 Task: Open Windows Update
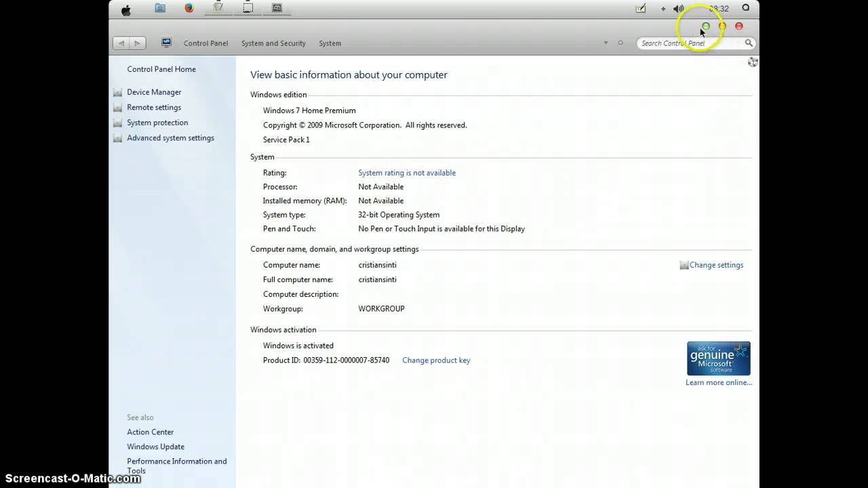click(155, 447)
